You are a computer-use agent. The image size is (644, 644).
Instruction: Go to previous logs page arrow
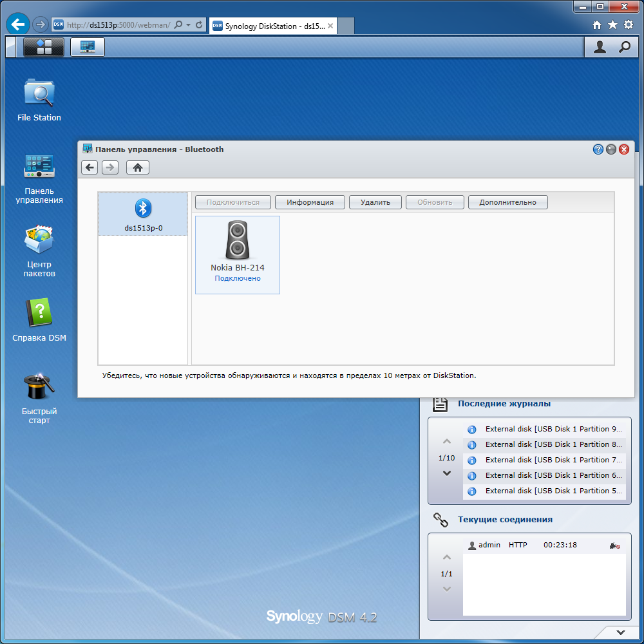tap(447, 442)
